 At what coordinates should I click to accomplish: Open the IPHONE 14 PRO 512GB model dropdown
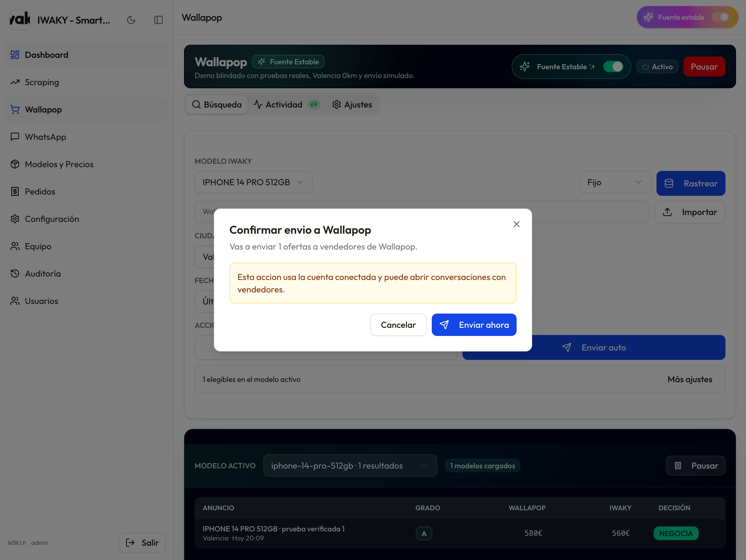[254, 182]
